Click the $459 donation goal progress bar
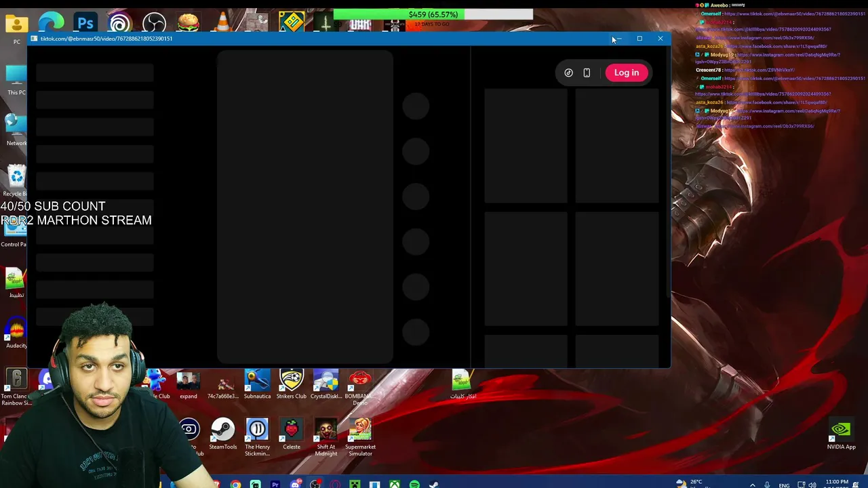 [x=433, y=14]
